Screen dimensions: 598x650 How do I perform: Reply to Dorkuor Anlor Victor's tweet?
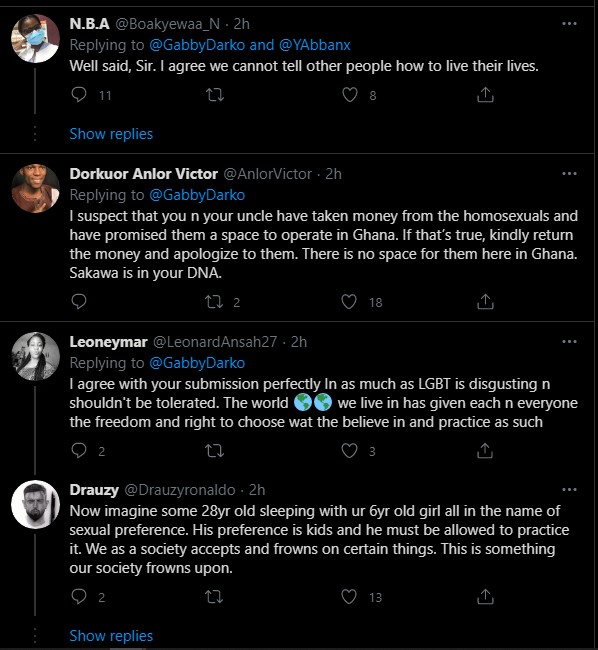tap(79, 301)
